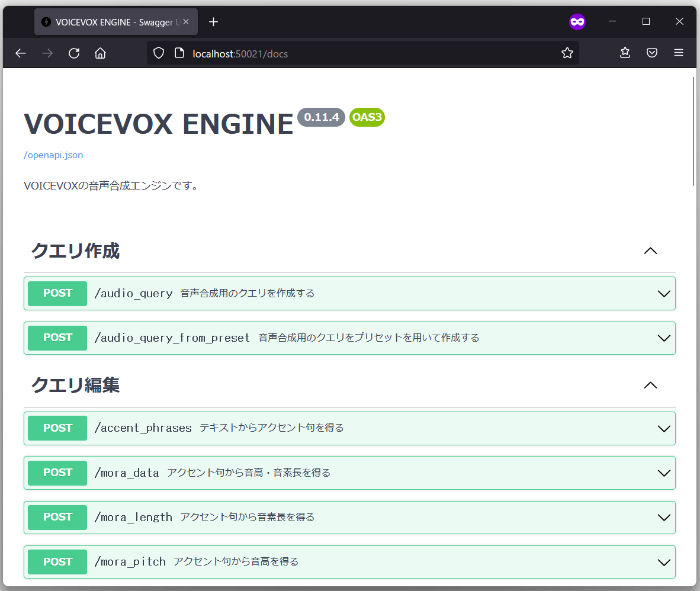700x591 pixels.
Task: Click the /mora_pitch path text
Action: (130, 562)
